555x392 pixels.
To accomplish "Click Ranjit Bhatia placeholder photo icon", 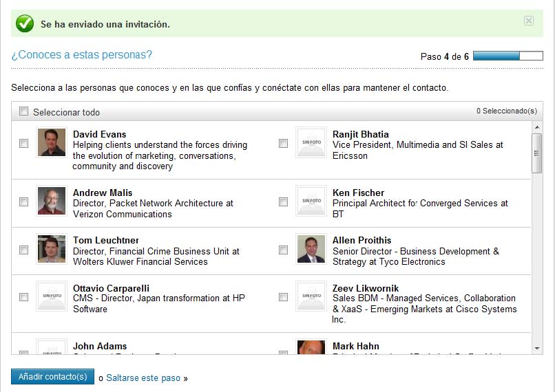I will point(311,142).
